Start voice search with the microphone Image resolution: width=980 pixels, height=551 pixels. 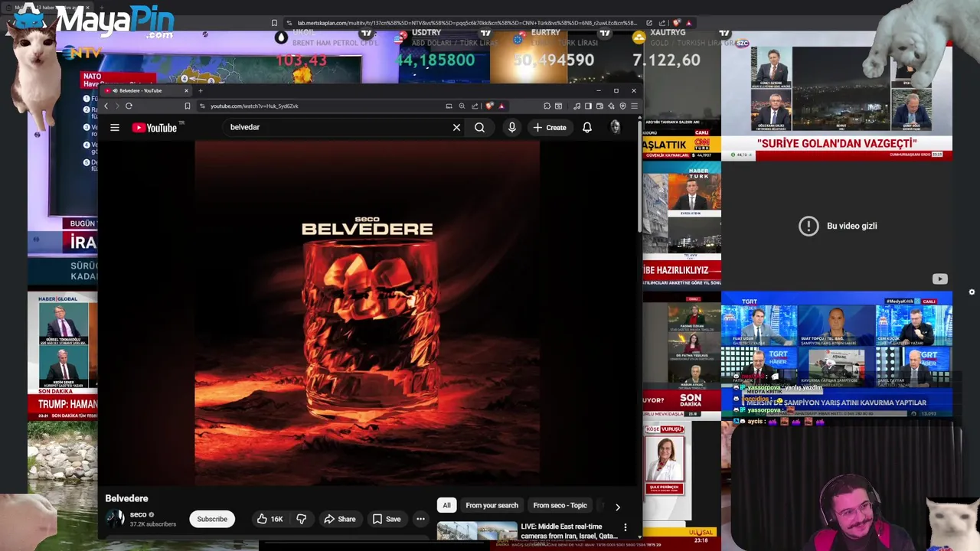click(512, 128)
